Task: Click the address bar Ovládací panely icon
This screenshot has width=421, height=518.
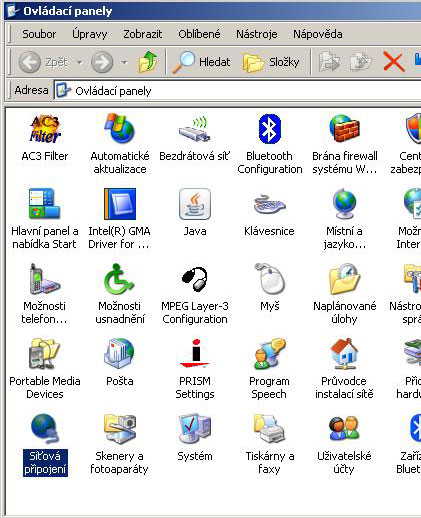Action: (63, 91)
